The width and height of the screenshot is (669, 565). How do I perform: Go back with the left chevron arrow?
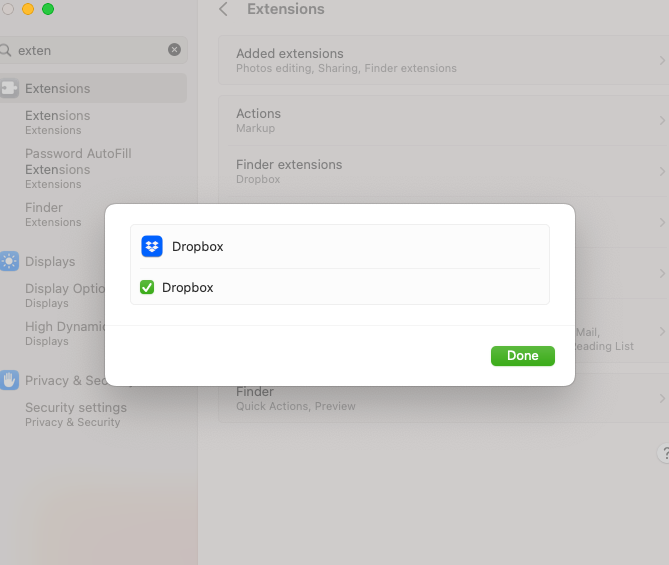click(223, 9)
